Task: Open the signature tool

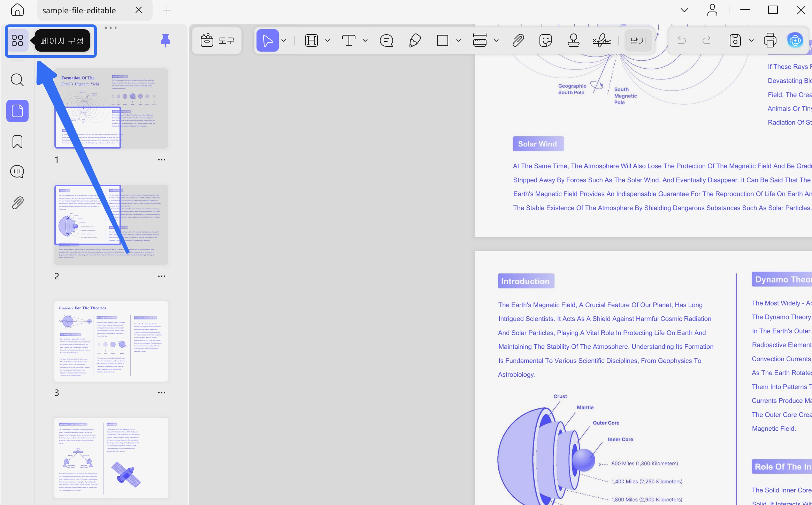Action: click(x=602, y=40)
